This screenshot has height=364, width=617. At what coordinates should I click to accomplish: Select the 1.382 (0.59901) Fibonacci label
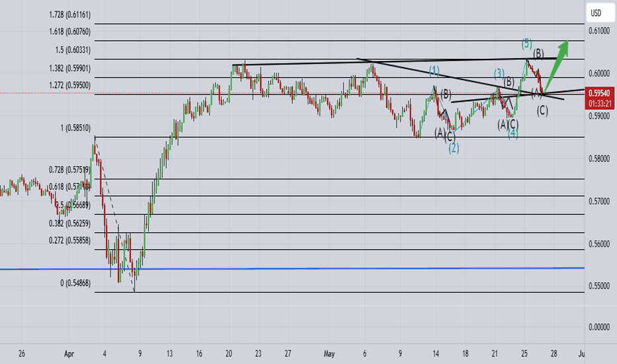(70, 68)
